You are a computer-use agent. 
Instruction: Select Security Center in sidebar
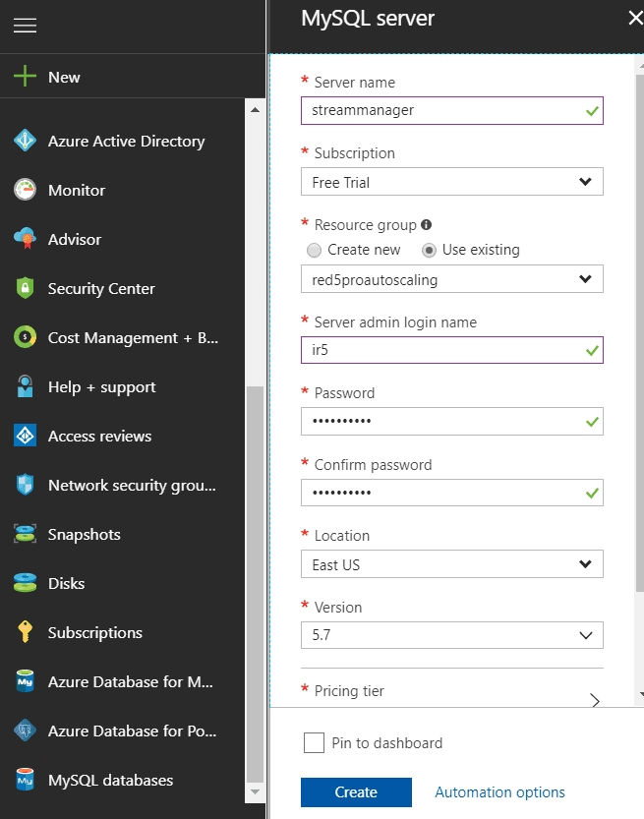point(101,289)
